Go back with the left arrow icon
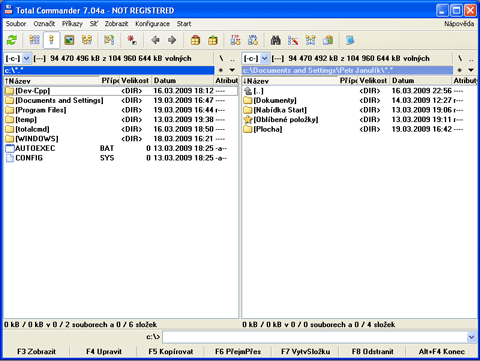Screen dimensions: 480x361 click(x=155, y=40)
